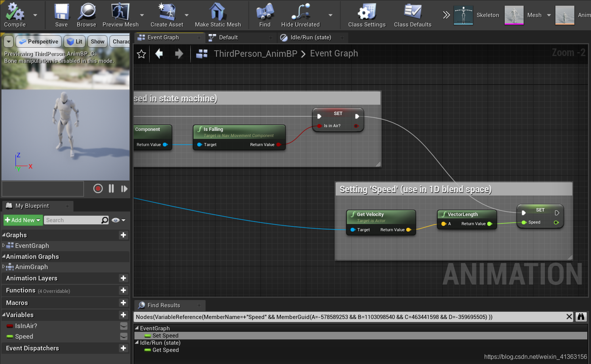Collapse the Variables section
This screenshot has width=591, height=364.
click(4, 315)
